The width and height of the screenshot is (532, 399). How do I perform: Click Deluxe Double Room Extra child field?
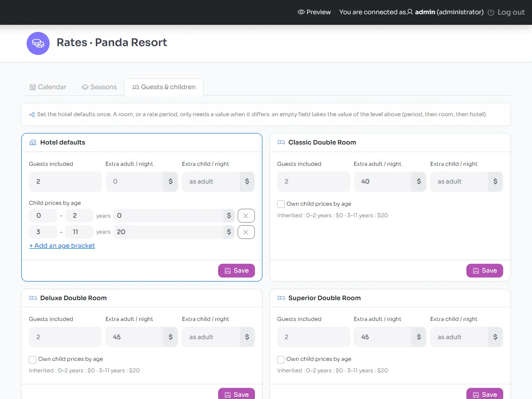coord(211,337)
